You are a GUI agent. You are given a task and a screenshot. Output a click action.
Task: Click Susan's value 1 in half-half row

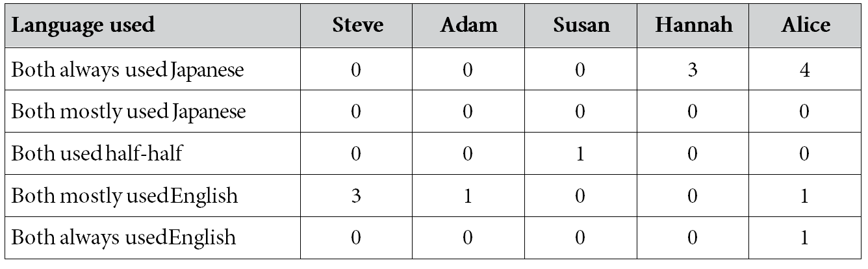pyautogui.click(x=581, y=153)
